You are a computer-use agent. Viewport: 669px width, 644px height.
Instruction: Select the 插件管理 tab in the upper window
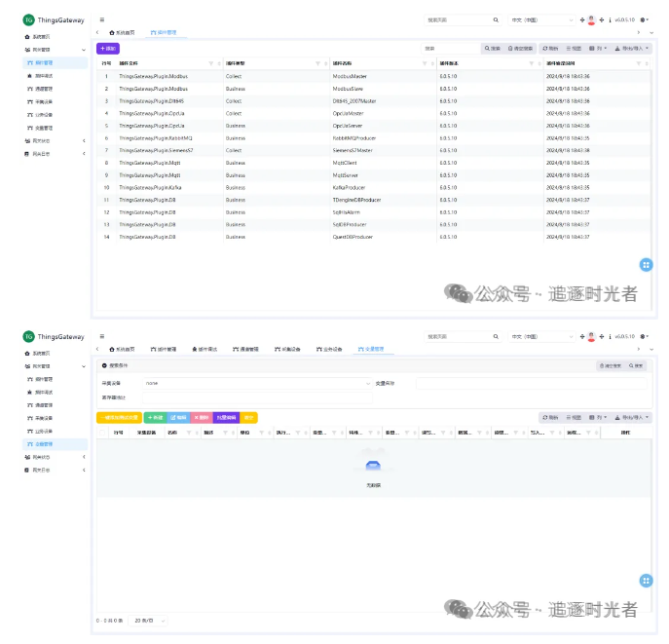tap(164, 33)
